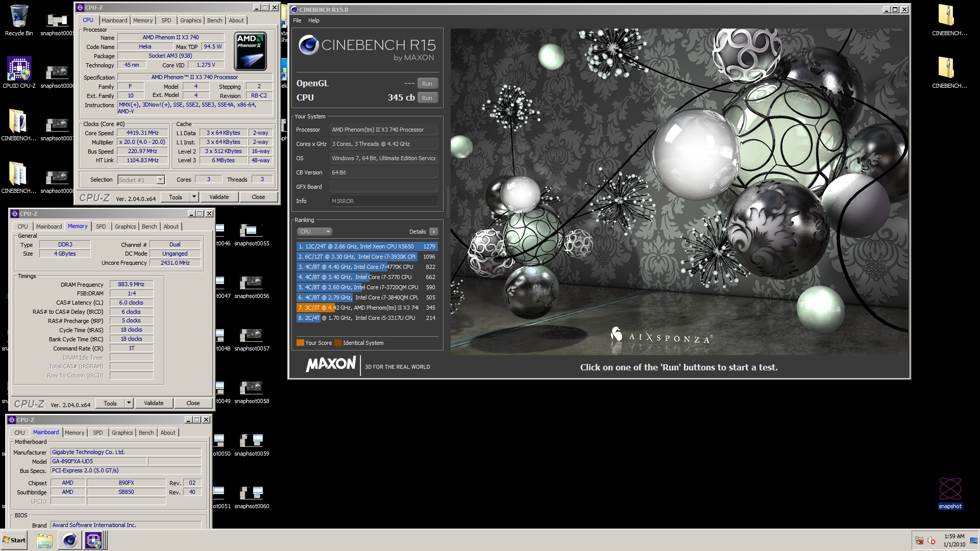This screenshot has height=551, width=980.
Task: Open the Socket #1 selection dropdown
Action: coord(141,180)
